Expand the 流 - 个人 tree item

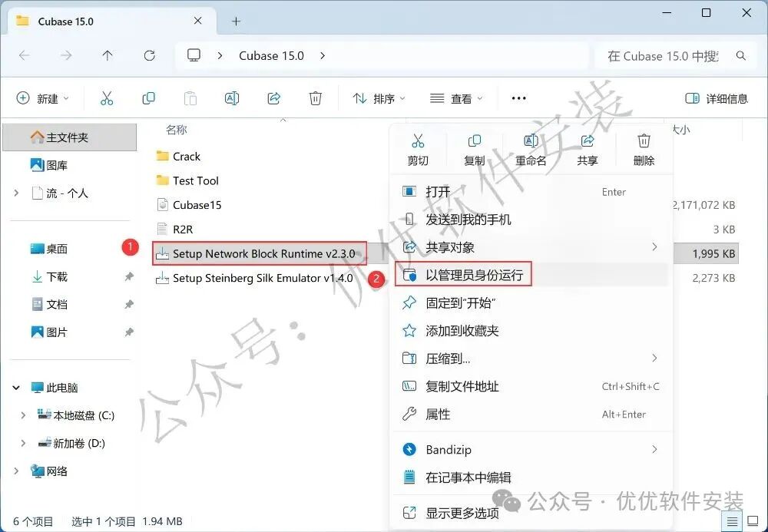17,193
